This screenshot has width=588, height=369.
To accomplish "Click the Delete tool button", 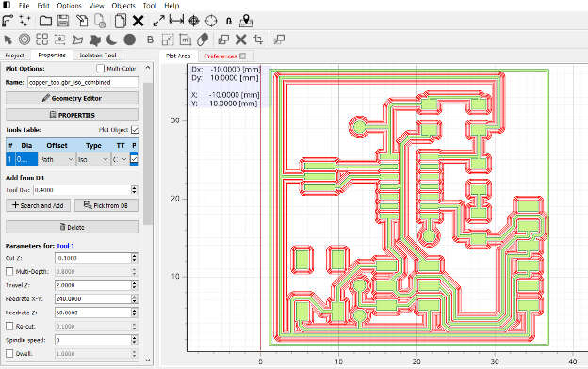I will (72, 227).
